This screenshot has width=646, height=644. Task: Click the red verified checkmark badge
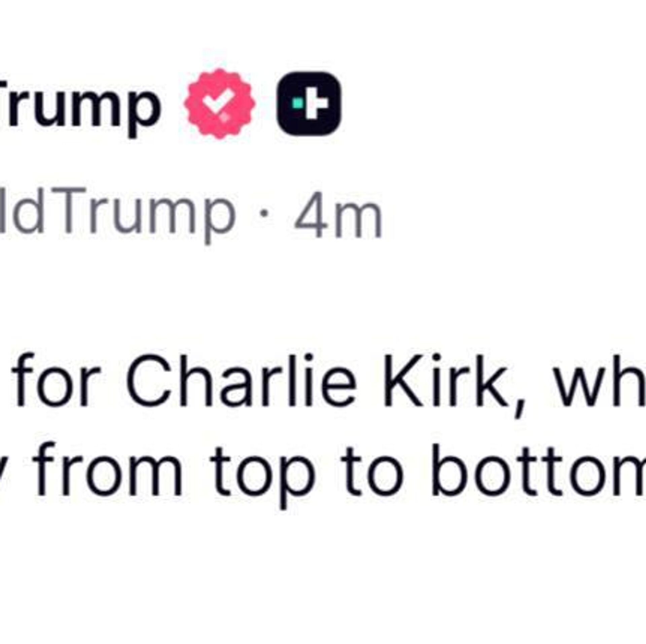pyautogui.click(x=220, y=104)
